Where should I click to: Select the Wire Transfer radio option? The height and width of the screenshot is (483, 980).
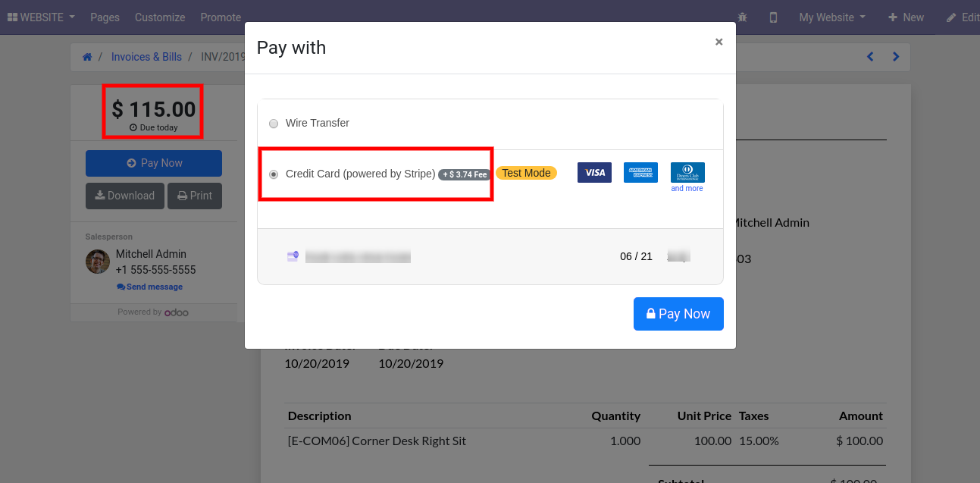[274, 124]
